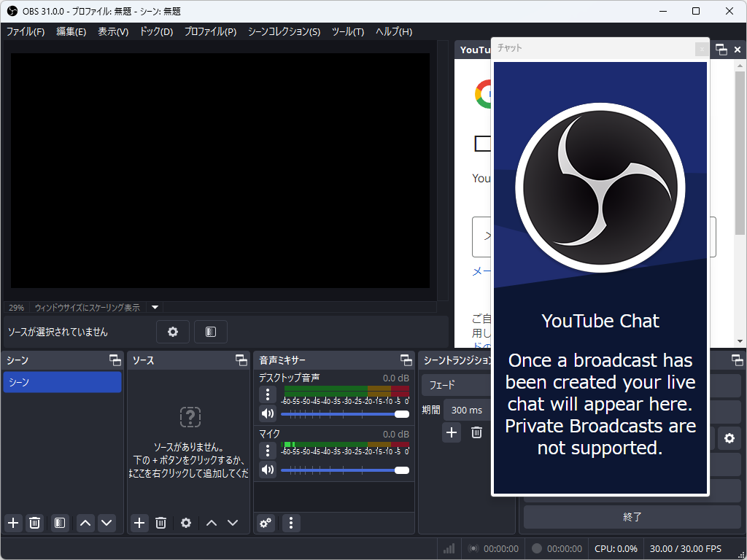Open source properties gear in Sources panel
The height and width of the screenshot is (560, 747).
click(186, 523)
